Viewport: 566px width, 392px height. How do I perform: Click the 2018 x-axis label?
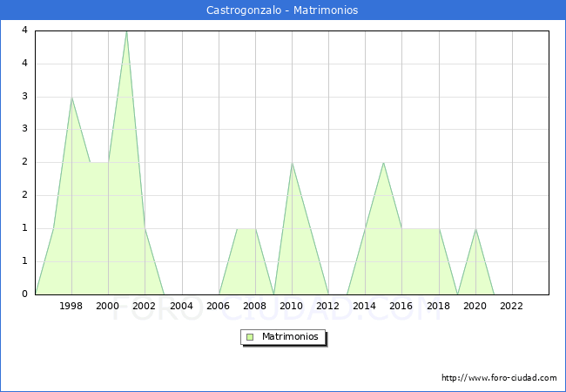coord(439,306)
